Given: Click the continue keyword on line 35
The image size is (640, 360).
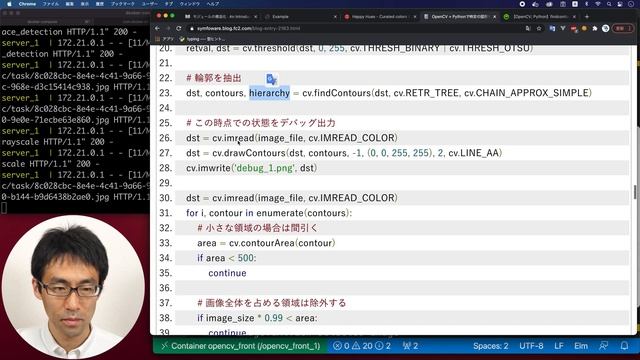Looking at the screenshot, I should (227, 273).
